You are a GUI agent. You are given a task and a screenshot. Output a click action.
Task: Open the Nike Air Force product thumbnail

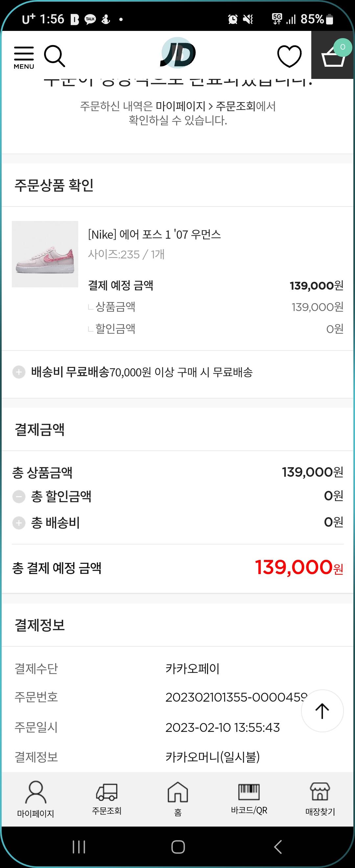click(45, 254)
